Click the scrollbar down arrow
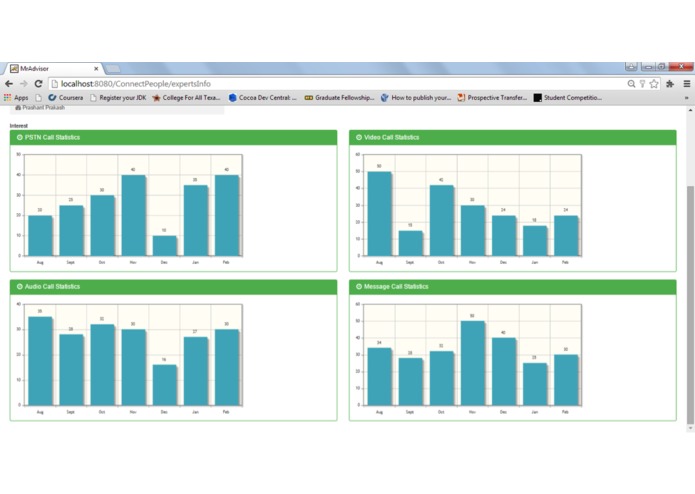 [690, 428]
